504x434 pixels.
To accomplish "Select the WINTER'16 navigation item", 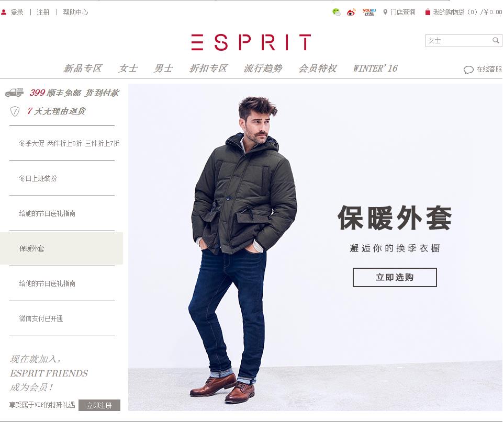I will pyautogui.click(x=375, y=68).
